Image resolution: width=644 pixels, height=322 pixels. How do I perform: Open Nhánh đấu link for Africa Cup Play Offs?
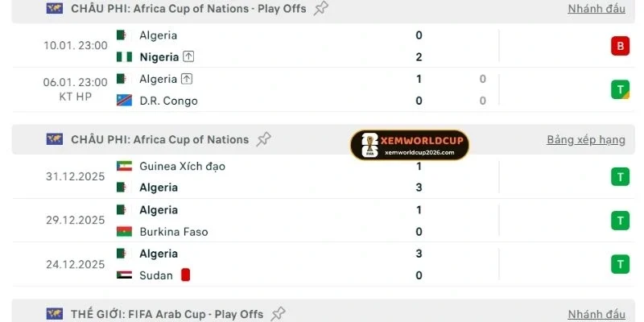(x=596, y=8)
